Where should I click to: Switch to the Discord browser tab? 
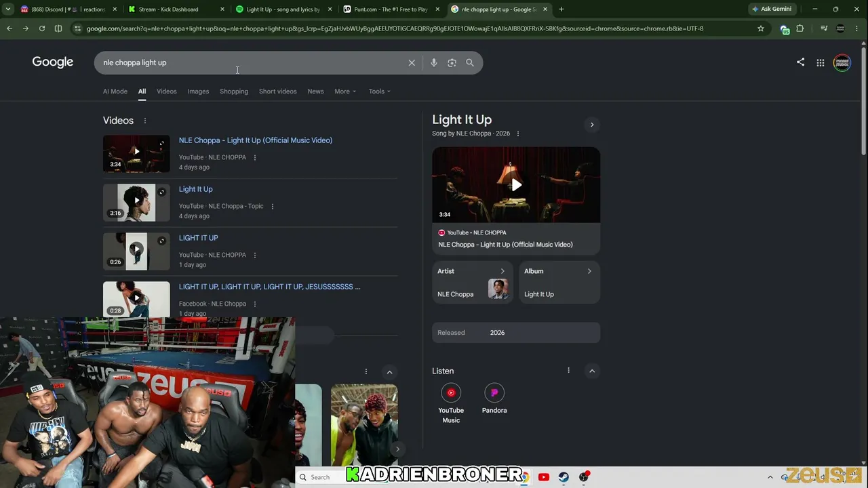(68, 9)
